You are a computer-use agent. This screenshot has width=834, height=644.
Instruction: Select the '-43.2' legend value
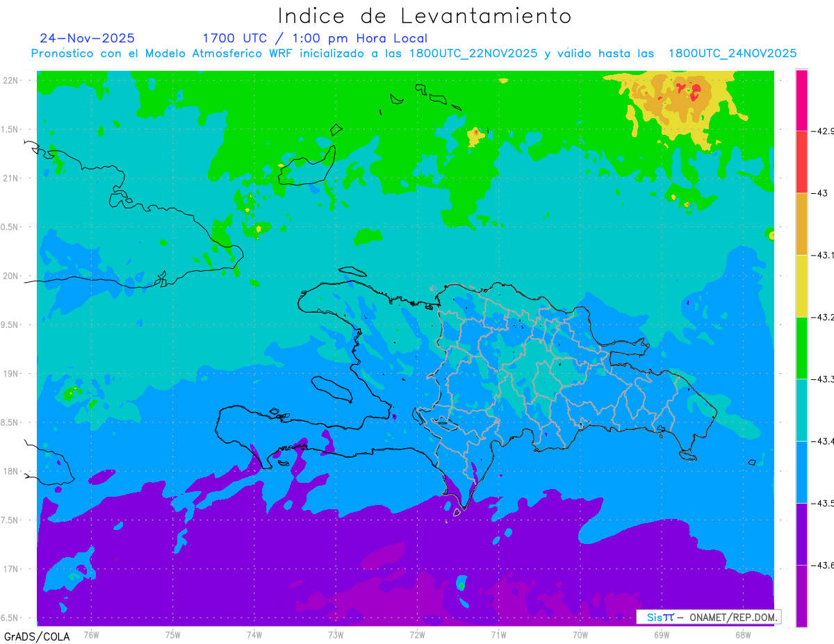[x=823, y=317]
